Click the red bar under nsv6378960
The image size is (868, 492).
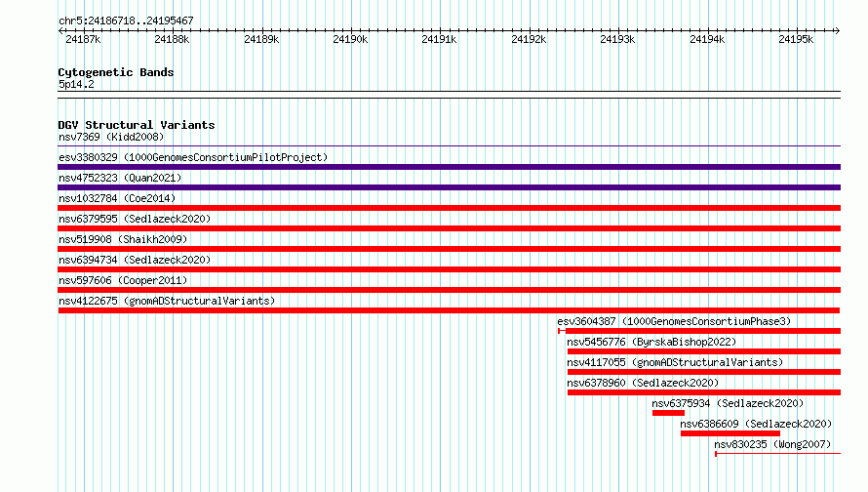(x=704, y=392)
